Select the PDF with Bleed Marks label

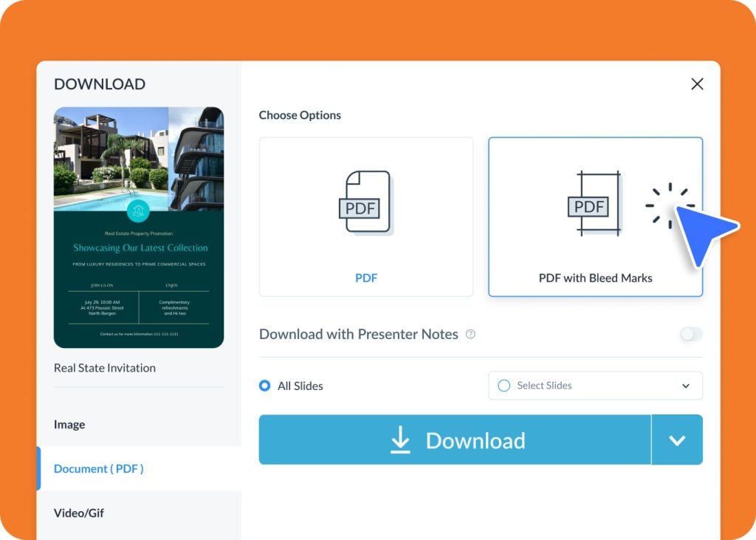[x=595, y=278]
